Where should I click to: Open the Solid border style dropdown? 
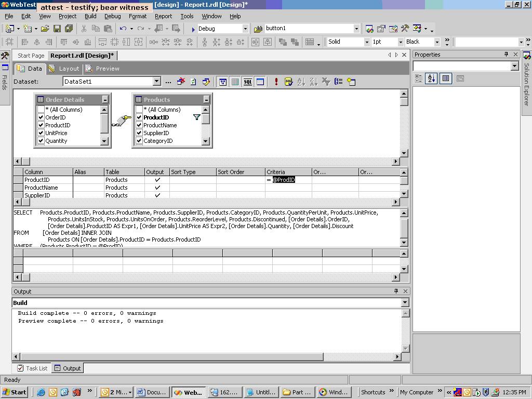pos(366,42)
